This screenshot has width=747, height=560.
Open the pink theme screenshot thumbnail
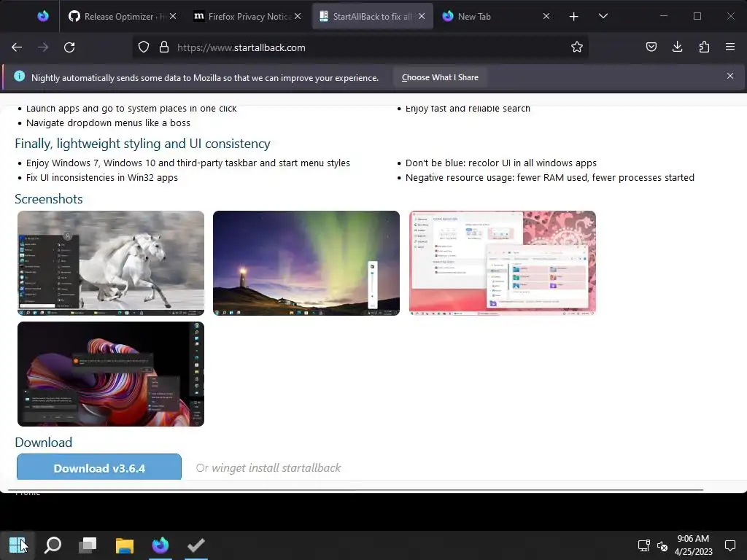(502, 262)
